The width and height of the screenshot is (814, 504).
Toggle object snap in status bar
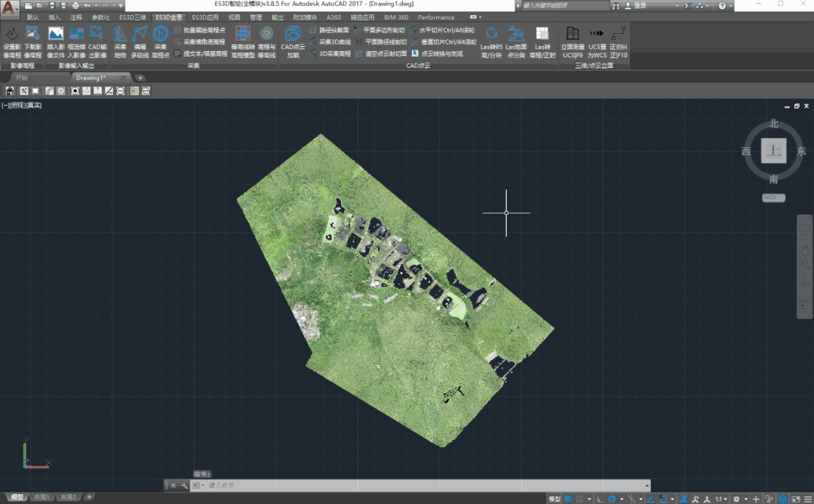pos(663,499)
